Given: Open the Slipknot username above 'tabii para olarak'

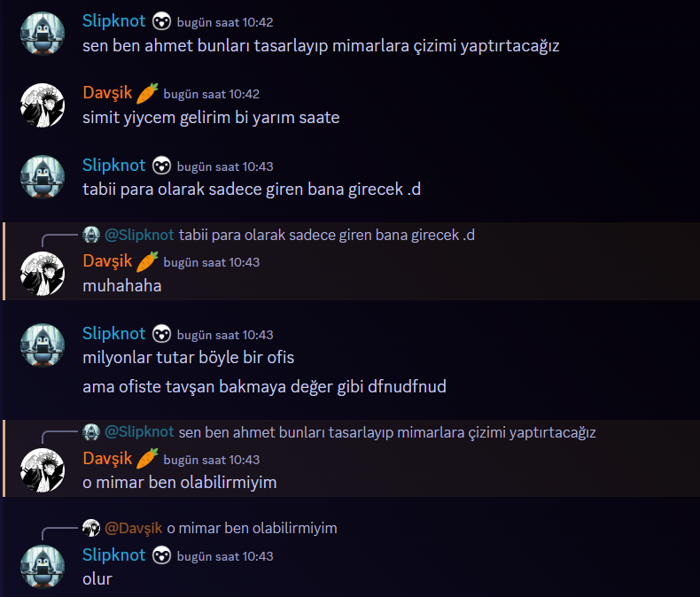Looking at the screenshot, I should 113,166.
